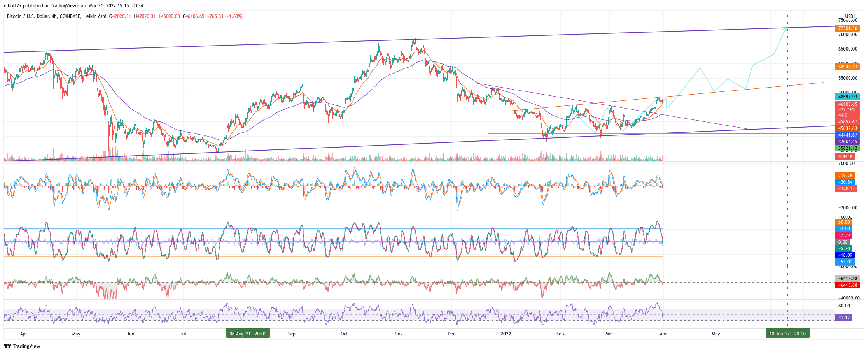Click the 12.39 pink oscillator value
The width and height of the screenshot is (868, 353).
pyautogui.click(x=843, y=235)
